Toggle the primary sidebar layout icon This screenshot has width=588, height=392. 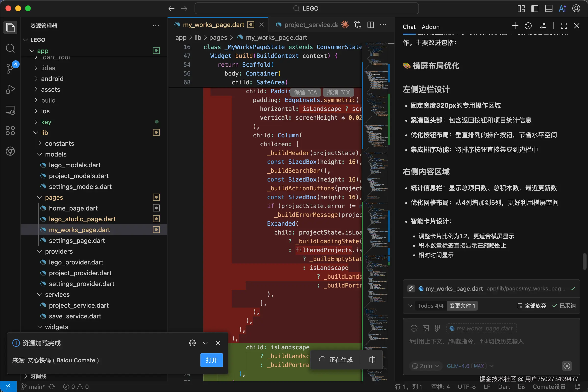click(x=535, y=9)
